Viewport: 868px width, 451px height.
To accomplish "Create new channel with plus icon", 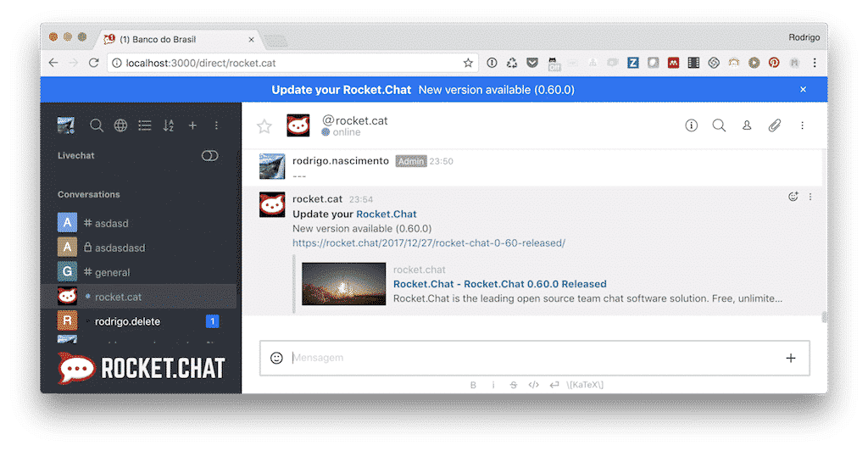I will (x=192, y=125).
